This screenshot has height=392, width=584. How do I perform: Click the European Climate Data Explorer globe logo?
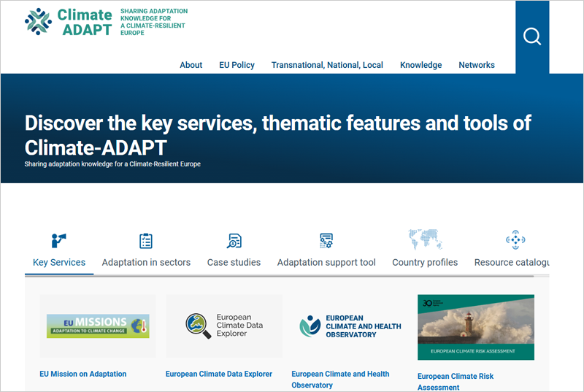(x=199, y=326)
